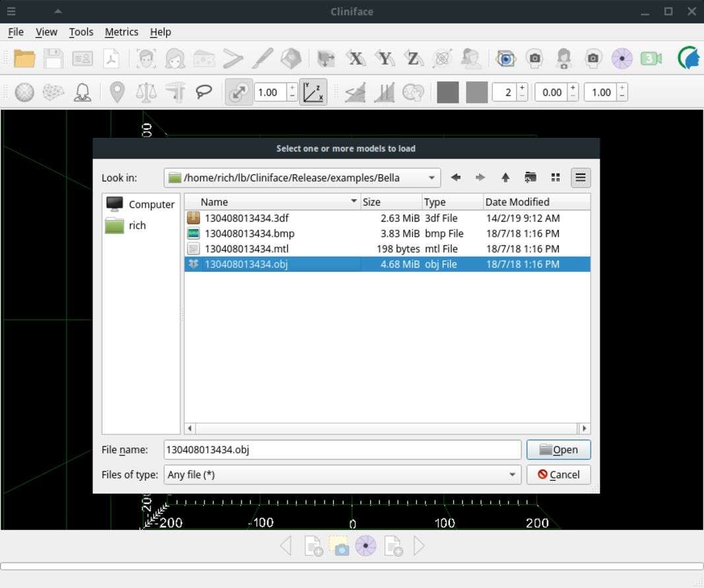Screen dimensions: 704x588
Task: Click the dark gray color swatch
Action: (x=447, y=92)
